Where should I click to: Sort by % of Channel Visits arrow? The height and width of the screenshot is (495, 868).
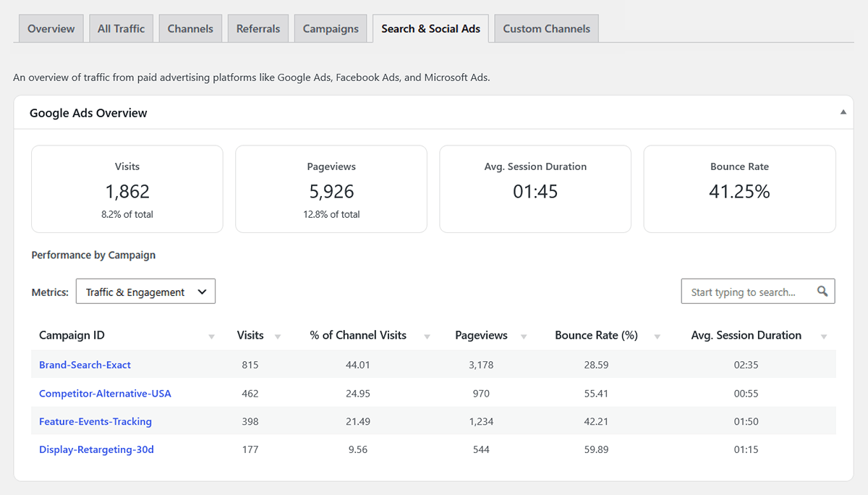[427, 337]
